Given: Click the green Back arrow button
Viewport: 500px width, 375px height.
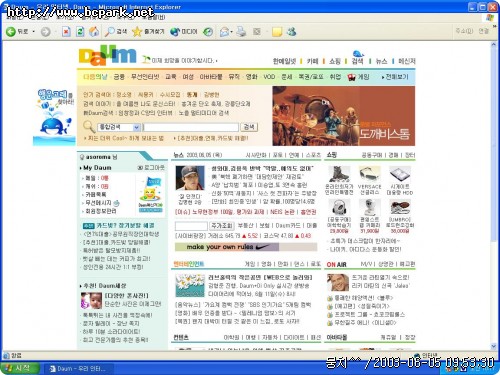Looking at the screenshot, I should point(11,32).
